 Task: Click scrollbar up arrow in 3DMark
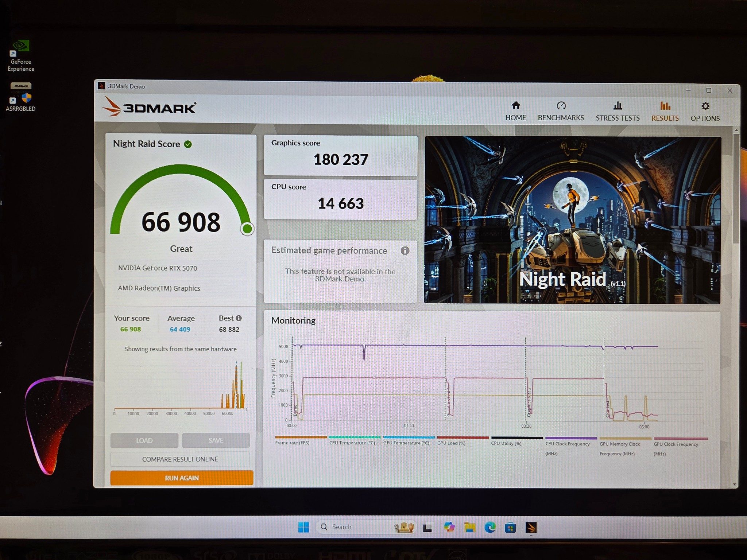tap(736, 130)
